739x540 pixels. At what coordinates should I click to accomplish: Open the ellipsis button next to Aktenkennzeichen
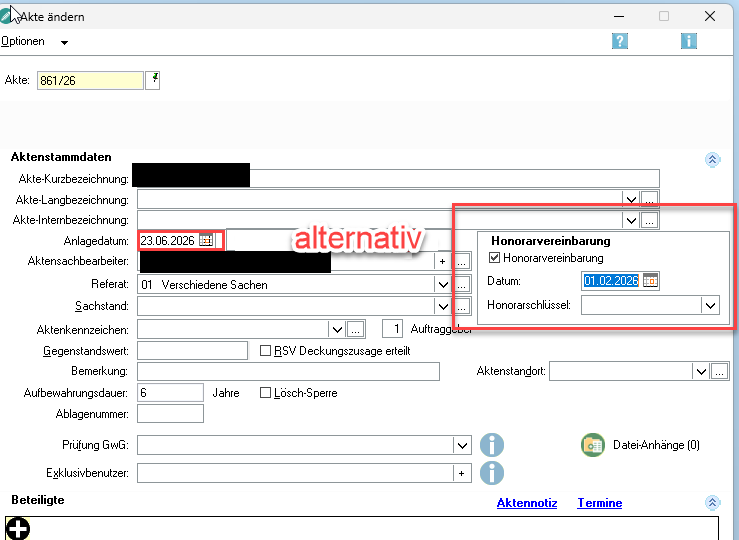[x=355, y=329]
